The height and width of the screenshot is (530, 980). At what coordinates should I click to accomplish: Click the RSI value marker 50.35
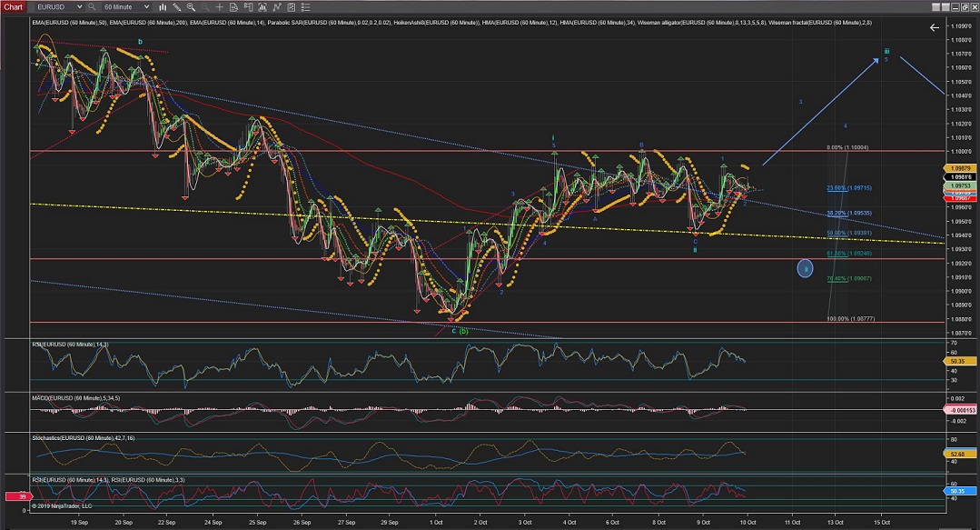coord(958,361)
